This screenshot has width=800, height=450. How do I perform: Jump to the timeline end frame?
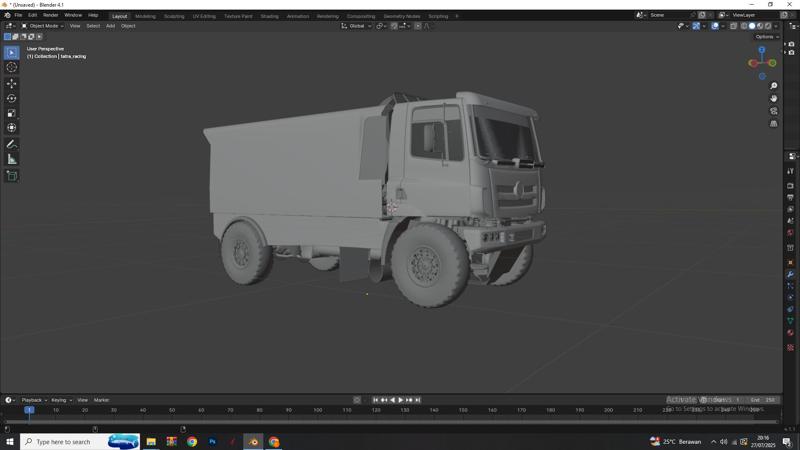(418, 400)
